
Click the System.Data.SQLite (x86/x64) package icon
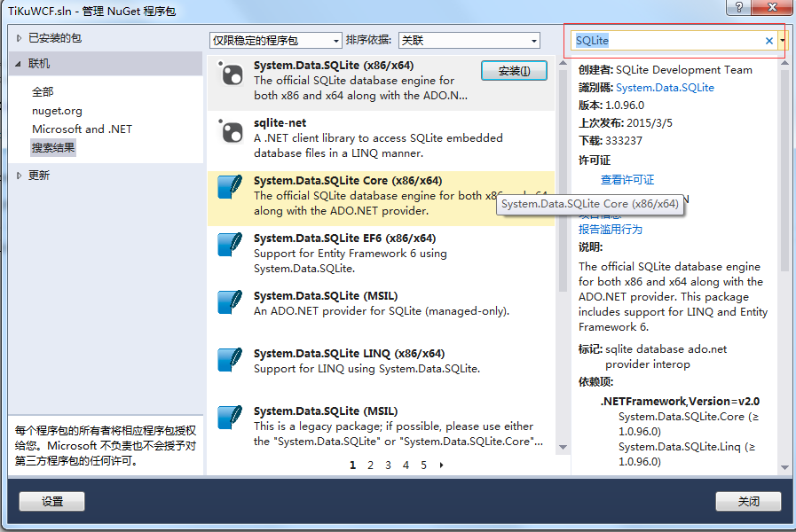[231, 74]
